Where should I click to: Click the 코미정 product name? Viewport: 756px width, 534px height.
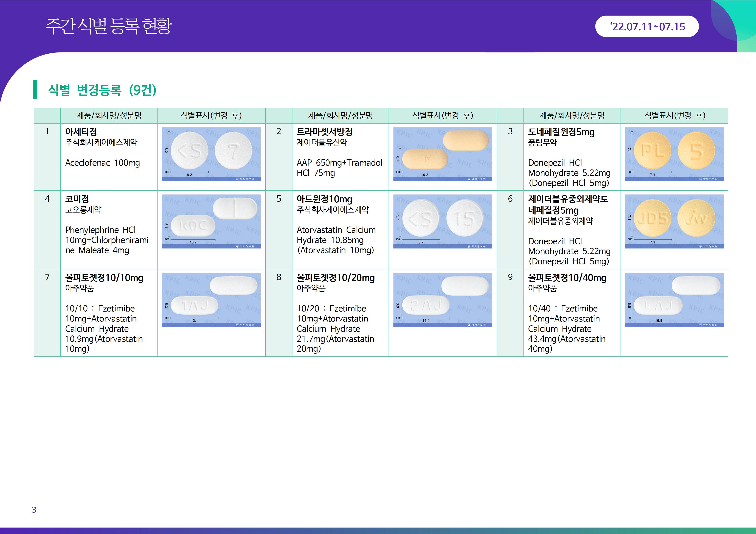click(x=77, y=199)
